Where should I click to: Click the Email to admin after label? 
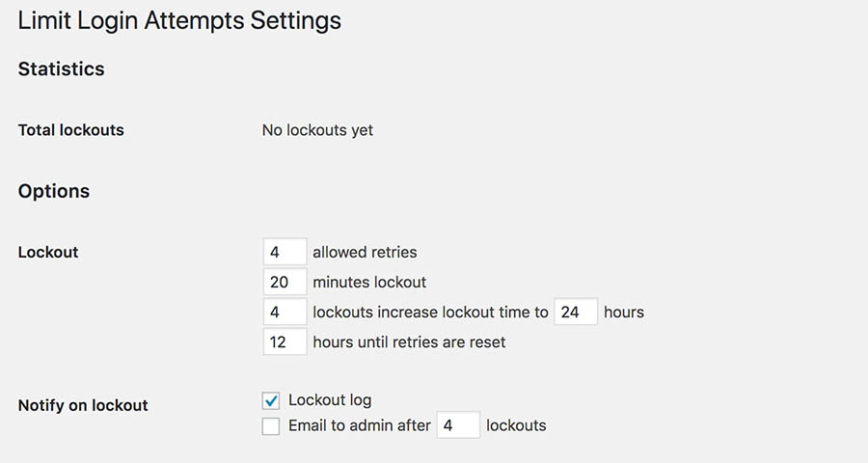tap(359, 425)
